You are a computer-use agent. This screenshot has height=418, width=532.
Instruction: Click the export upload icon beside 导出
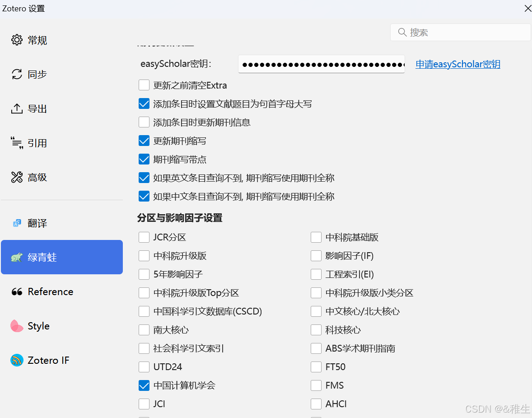(x=17, y=108)
